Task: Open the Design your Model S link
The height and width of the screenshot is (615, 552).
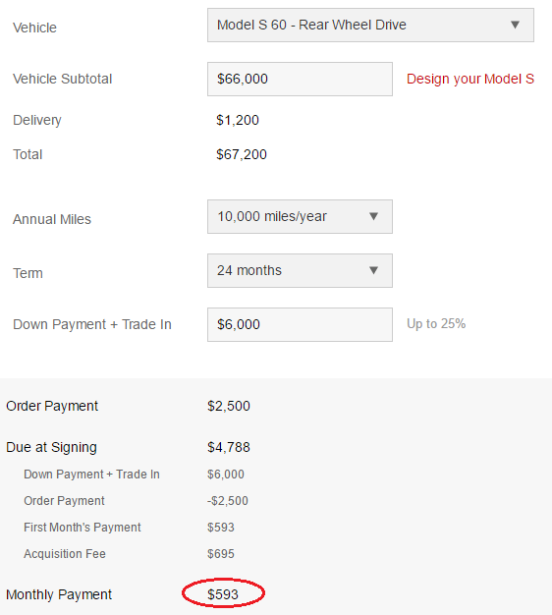Action: (x=470, y=79)
